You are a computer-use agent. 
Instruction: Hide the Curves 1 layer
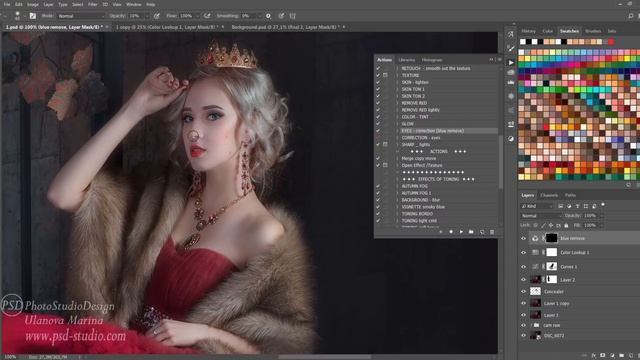coord(524,267)
